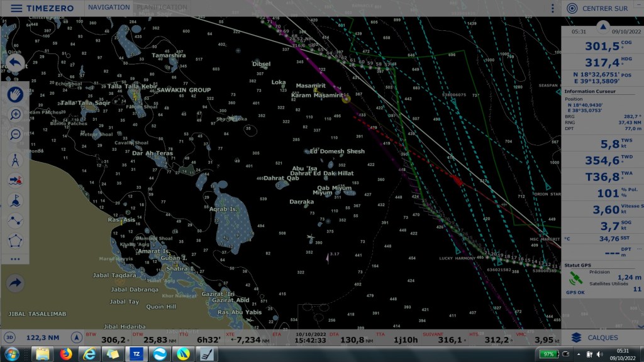Click the Zoom Out magnifier tool

tap(15, 134)
